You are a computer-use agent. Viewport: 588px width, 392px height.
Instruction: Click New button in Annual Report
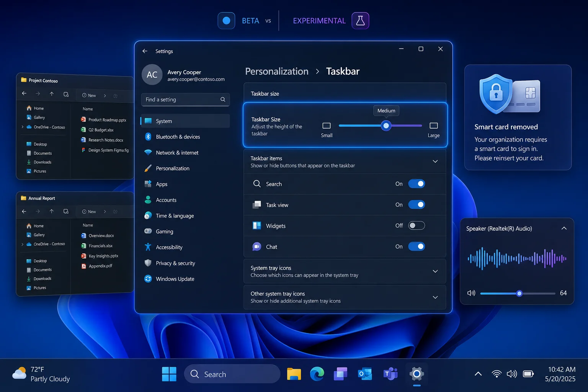click(89, 212)
